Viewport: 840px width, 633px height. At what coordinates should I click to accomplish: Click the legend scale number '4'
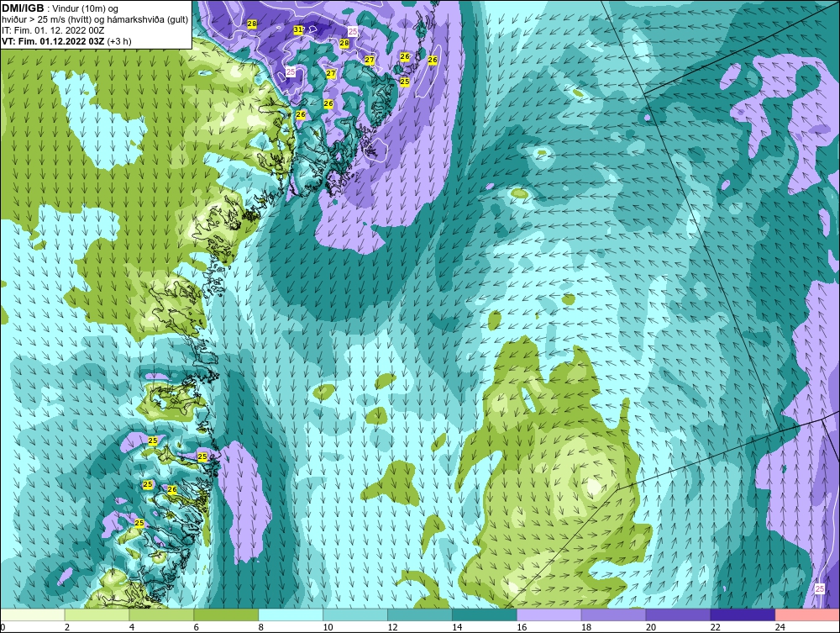[x=132, y=627]
